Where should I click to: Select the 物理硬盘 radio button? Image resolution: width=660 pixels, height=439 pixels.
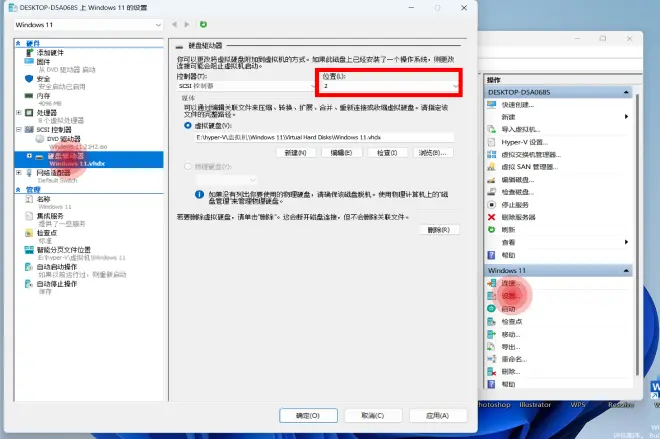pos(188,167)
